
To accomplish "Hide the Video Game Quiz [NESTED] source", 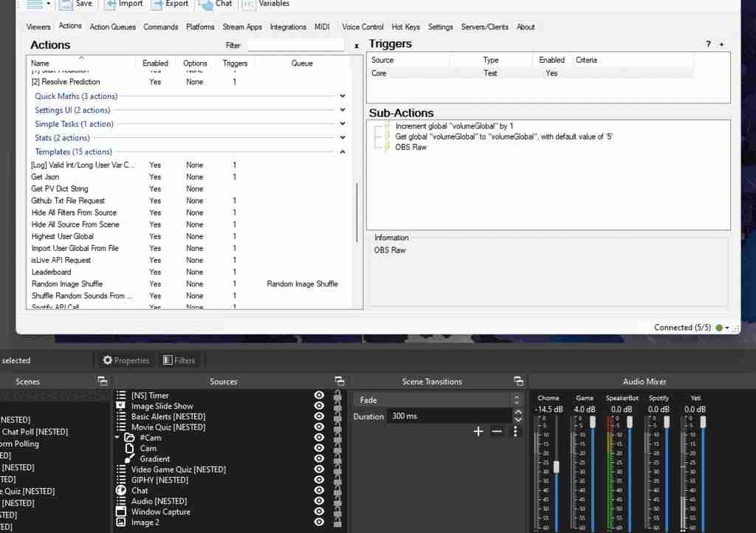I will [319, 470].
